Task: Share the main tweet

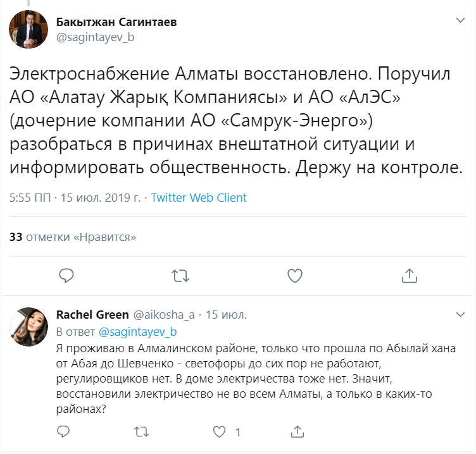Action: click(x=409, y=275)
